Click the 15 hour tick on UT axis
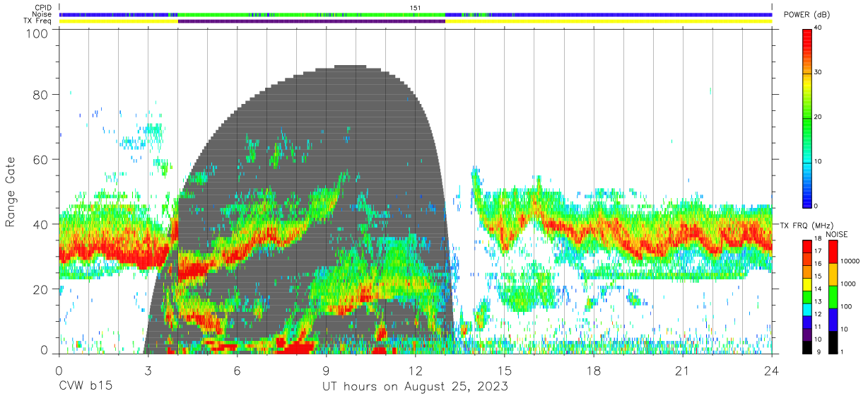 pos(505,371)
